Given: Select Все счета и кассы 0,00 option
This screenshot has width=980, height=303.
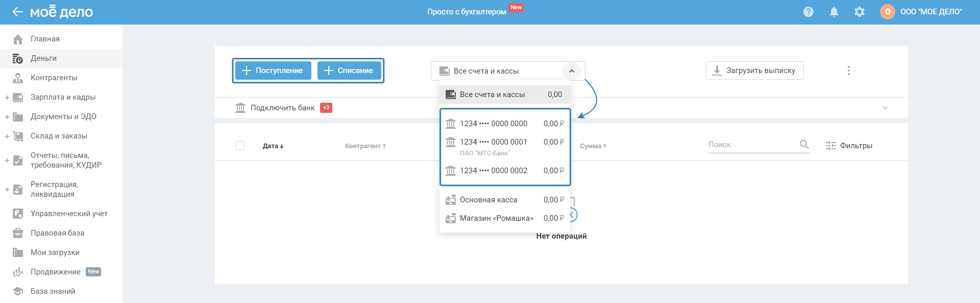Looking at the screenshot, I should pos(505,95).
